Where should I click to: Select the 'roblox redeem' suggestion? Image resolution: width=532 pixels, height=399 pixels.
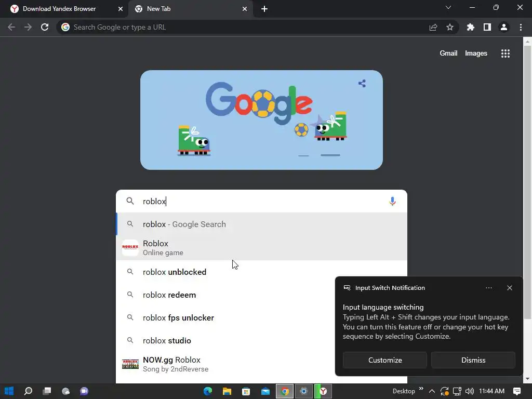click(225, 295)
